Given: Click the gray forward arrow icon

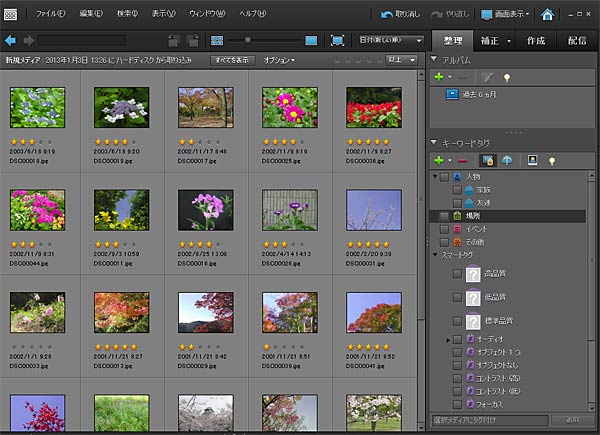Looking at the screenshot, I should [29, 40].
